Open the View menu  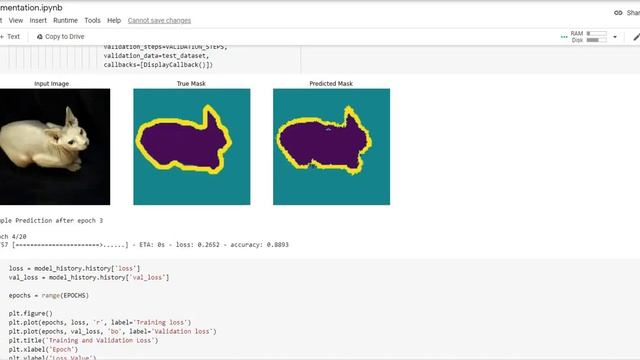[x=16, y=20]
